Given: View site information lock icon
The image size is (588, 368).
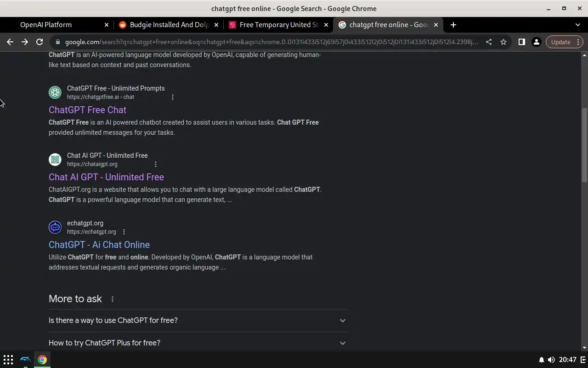Looking at the screenshot, I should [x=57, y=42].
